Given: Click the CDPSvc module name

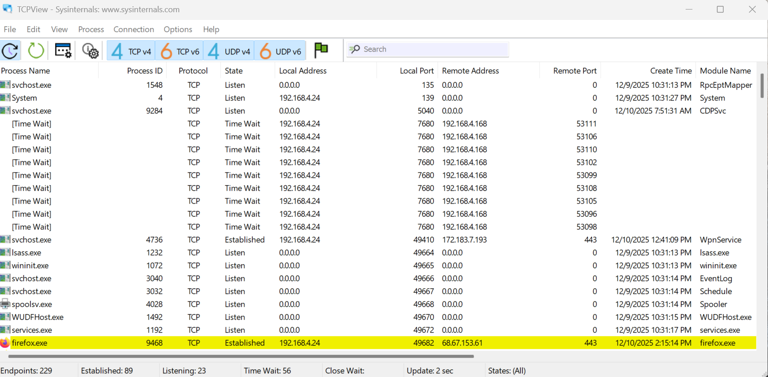Looking at the screenshot, I should [x=713, y=111].
